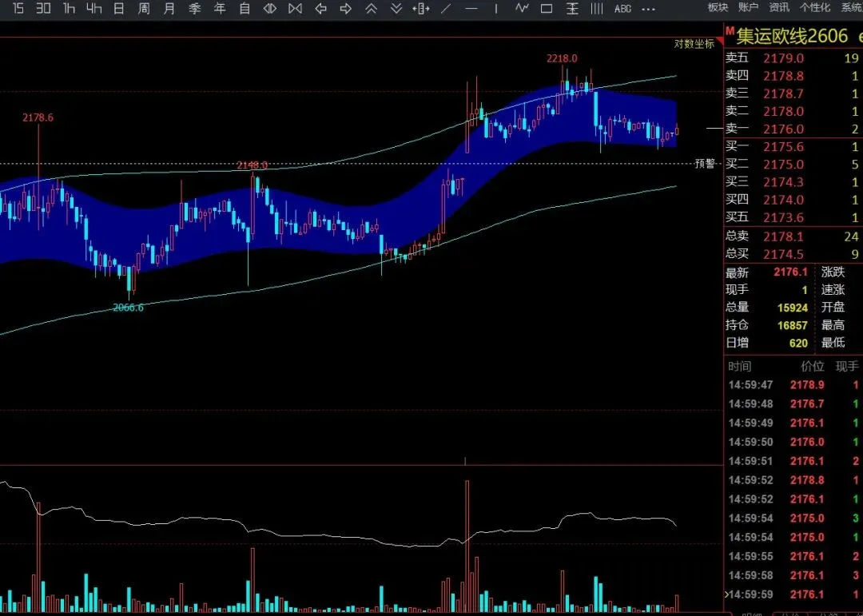The image size is (863, 616).
Task: Select the diagonal trend line tool
Action: tap(447, 9)
